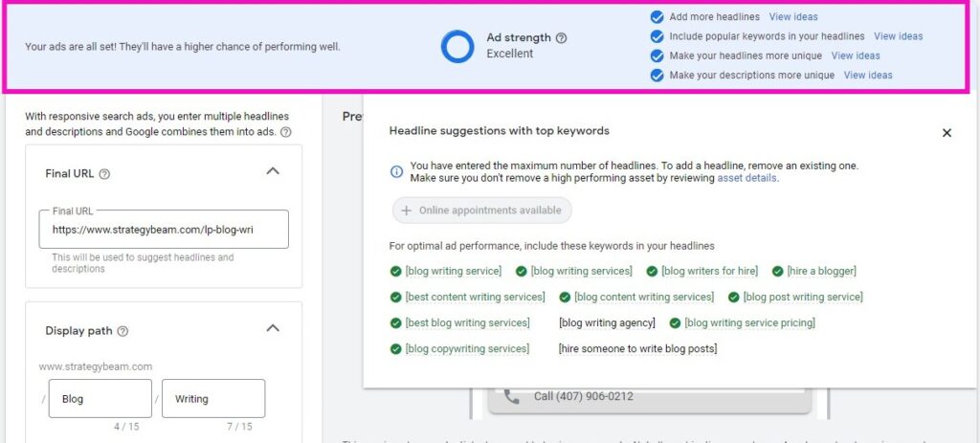Click green check for [blog writing services]
The width and height of the screenshot is (980, 443).
(x=522, y=271)
